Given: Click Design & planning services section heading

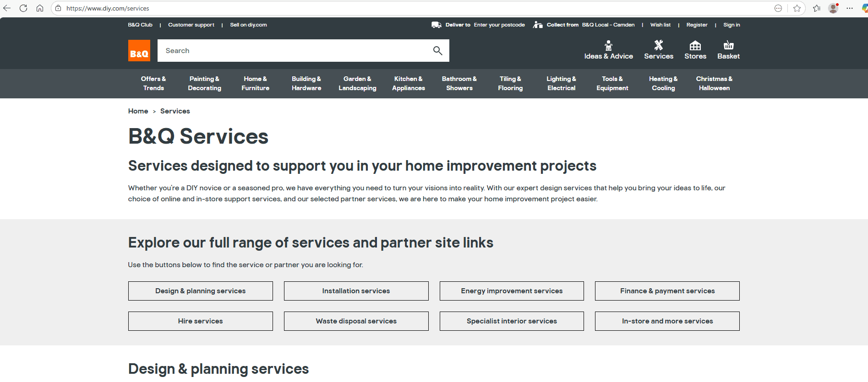Looking at the screenshot, I should click(x=218, y=369).
